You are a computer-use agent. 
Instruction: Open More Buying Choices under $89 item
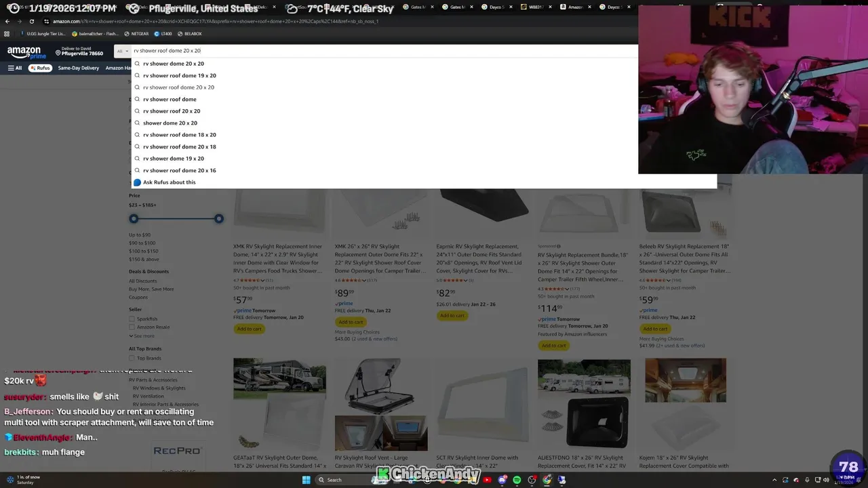tap(357, 332)
